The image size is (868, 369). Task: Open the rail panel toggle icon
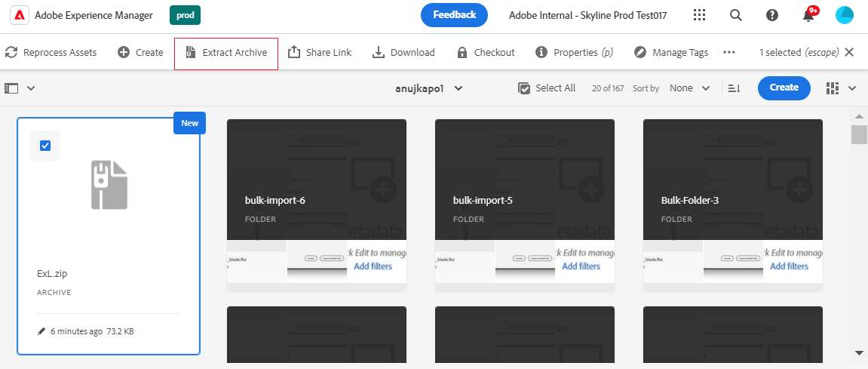click(11, 88)
